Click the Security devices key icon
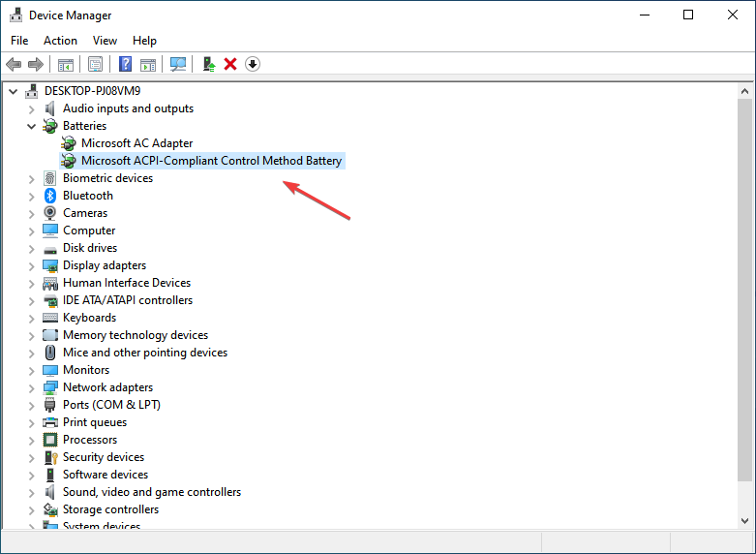 (50, 457)
